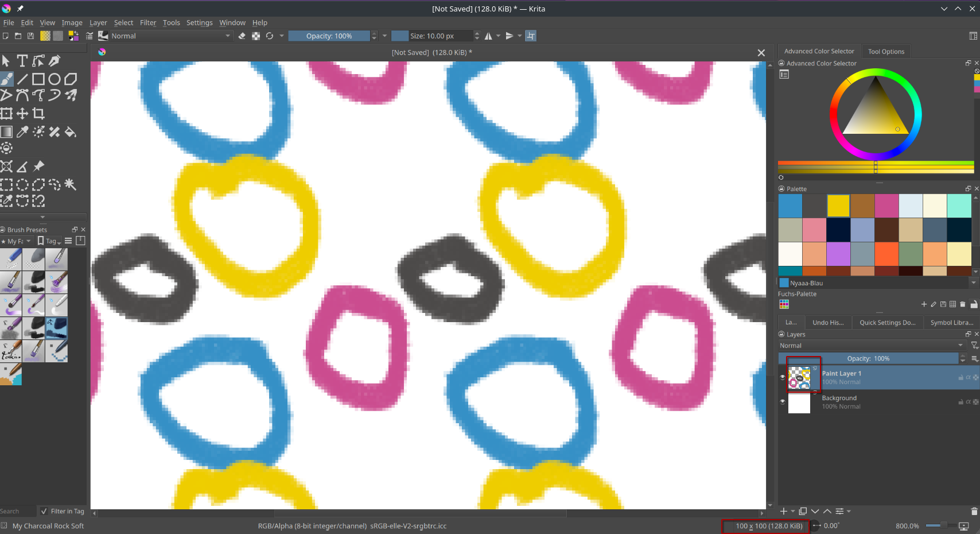Toggle eraser mode in toolbar
This screenshot has width=980, height=534.
(x=242, y=36)
